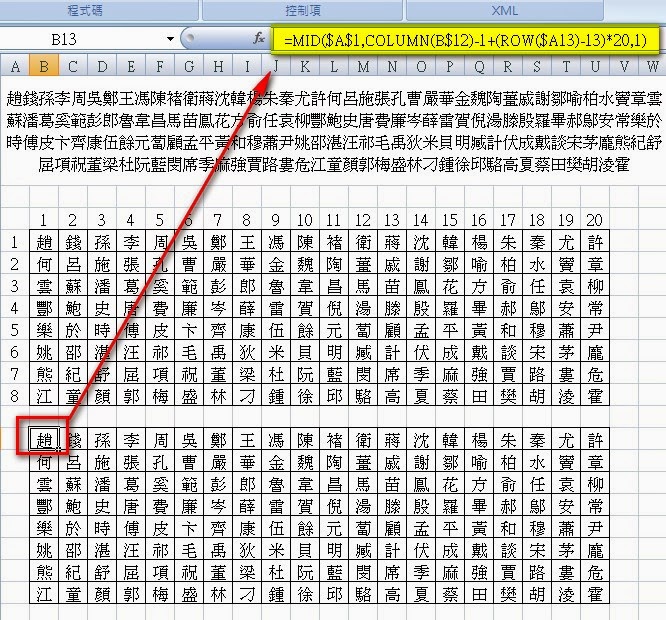Click 章 at end of upper table row 2

tap(595, 264)
